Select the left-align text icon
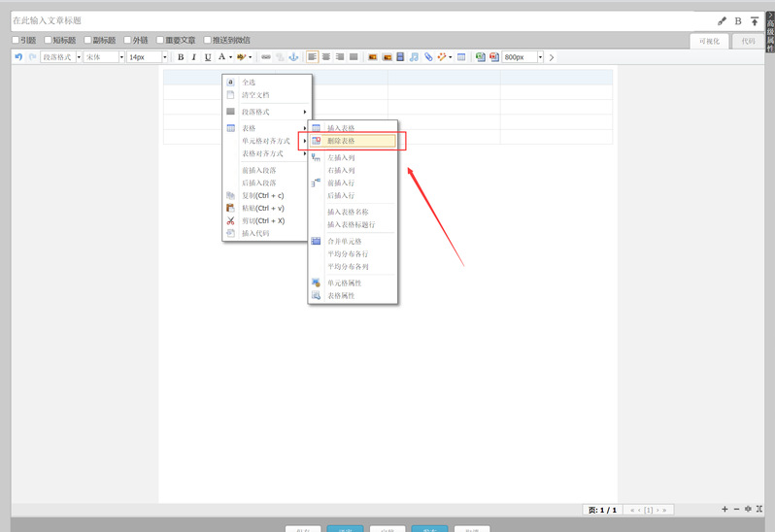775x532 pixels. (x=312, y=57)
